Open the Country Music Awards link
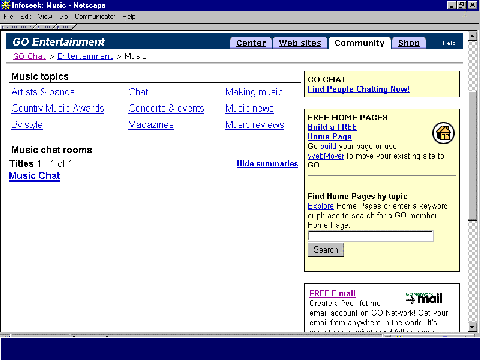This screenshot has width=480, height=360. click(58, 108)
